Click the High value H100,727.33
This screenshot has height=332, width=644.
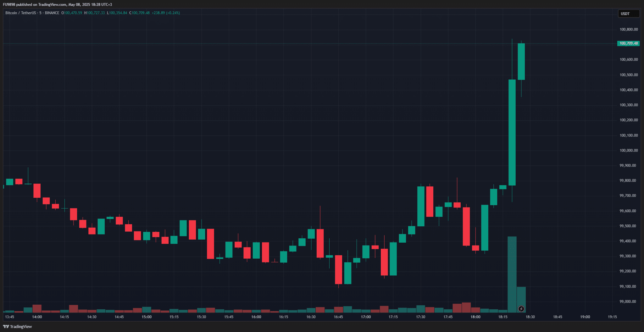[x=94, y=13]
